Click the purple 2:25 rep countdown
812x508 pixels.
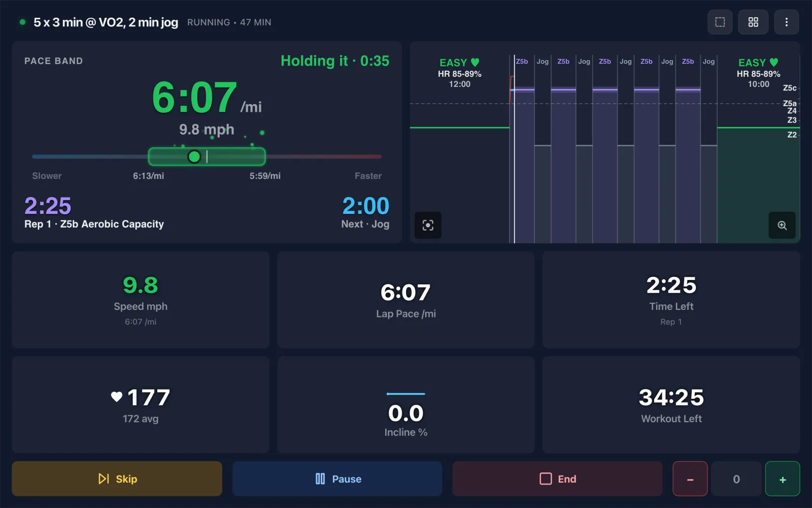coord(48,206)
